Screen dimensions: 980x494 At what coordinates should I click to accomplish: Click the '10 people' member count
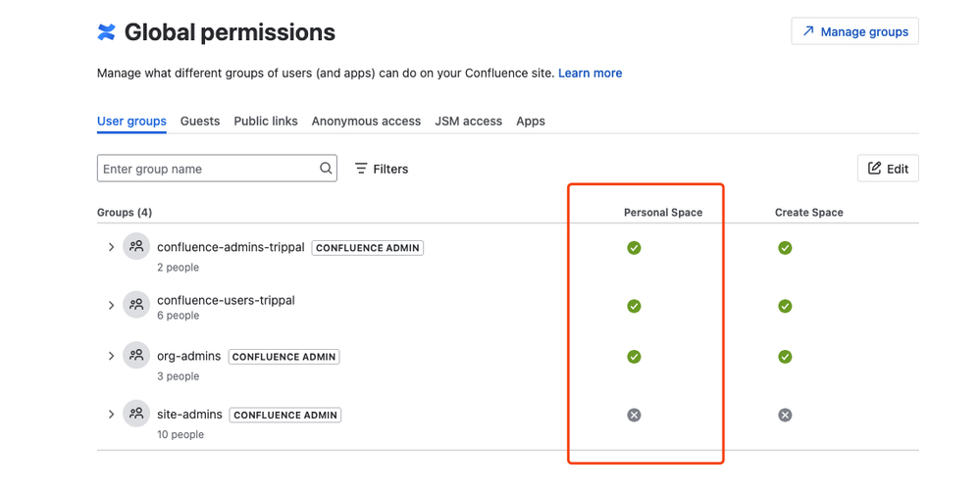[x=181, y=434]
